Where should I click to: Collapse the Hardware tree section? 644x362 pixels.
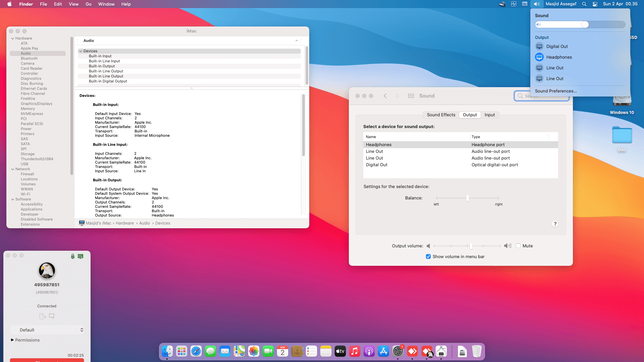13,38
